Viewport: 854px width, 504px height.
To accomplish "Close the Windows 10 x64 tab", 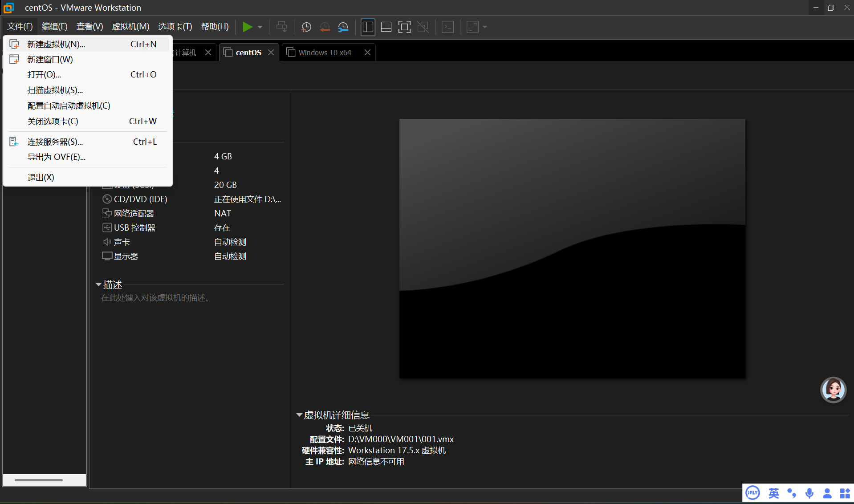I will 367,53.
